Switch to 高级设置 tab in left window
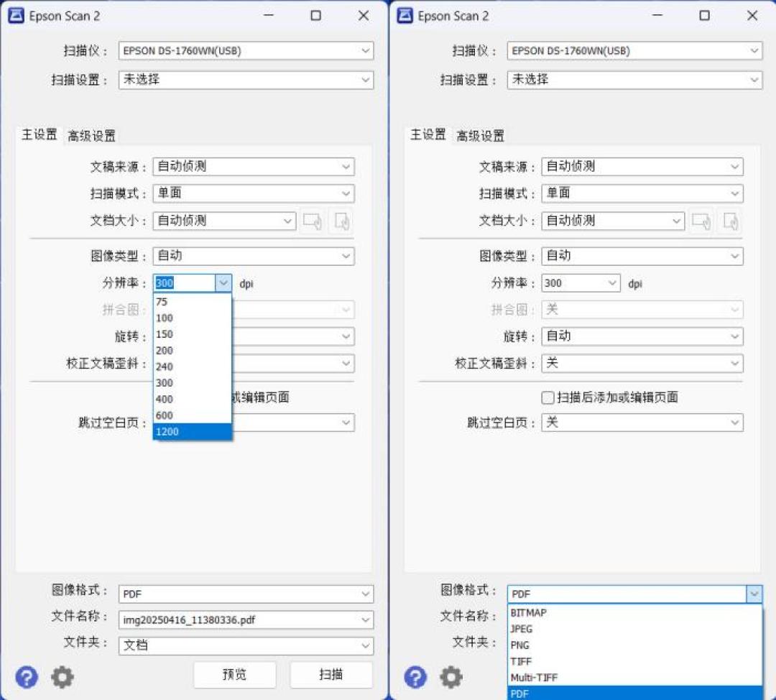 [91, 136]
